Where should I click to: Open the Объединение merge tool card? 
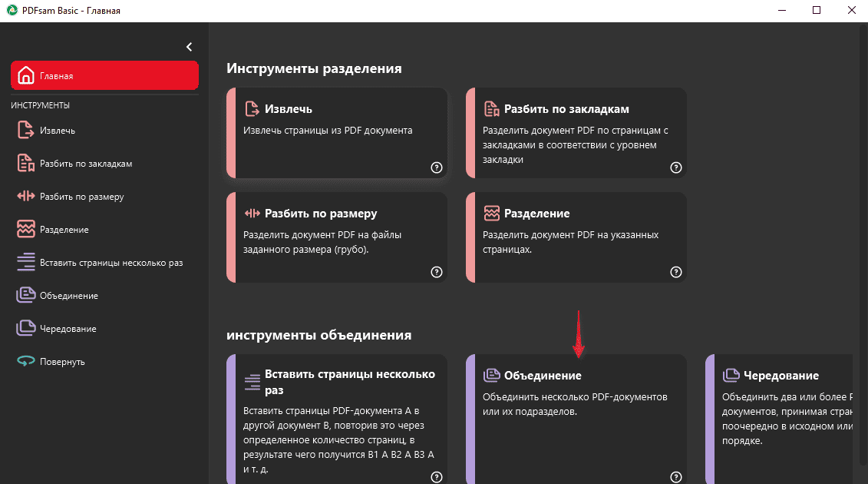576,415
